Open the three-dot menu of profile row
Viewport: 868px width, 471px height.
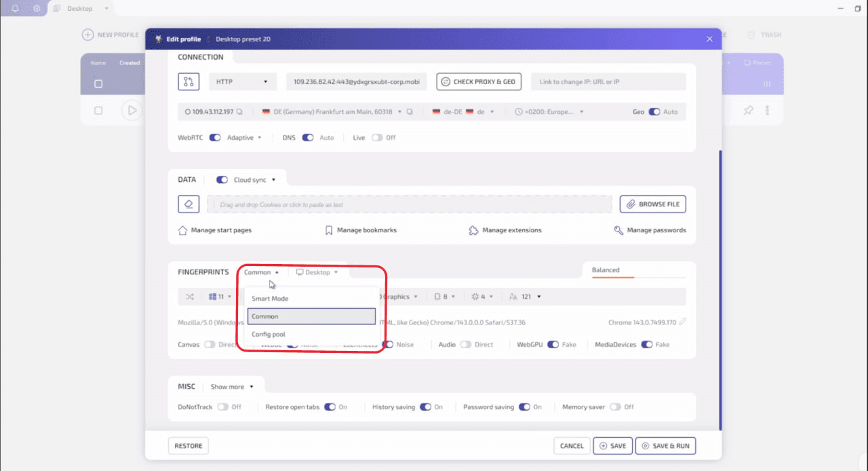(768, 110)
